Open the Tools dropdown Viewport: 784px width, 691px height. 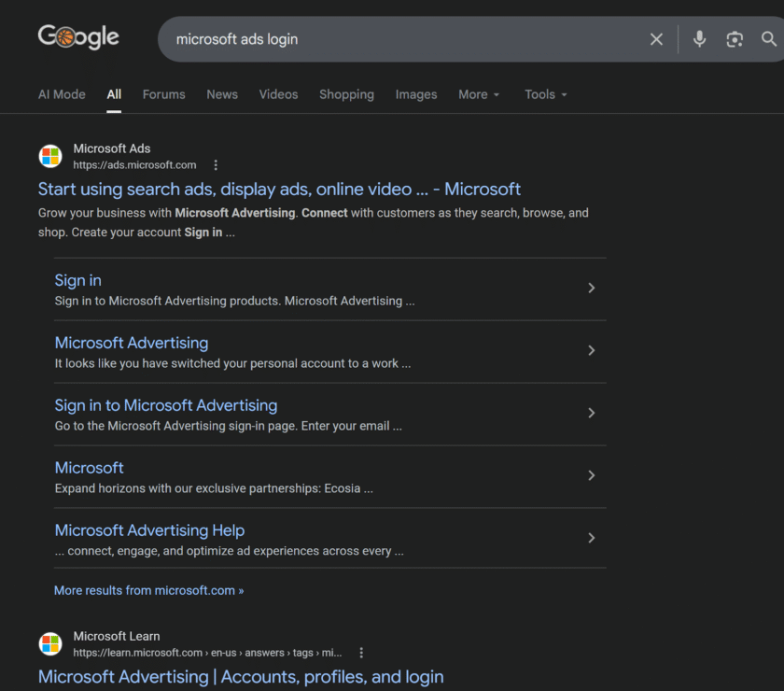[x=545, y=94]
